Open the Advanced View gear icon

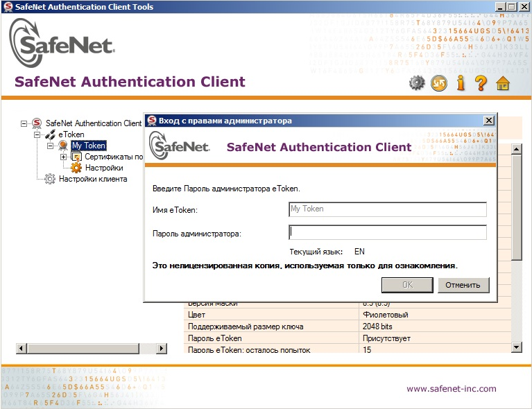[417, 83]
